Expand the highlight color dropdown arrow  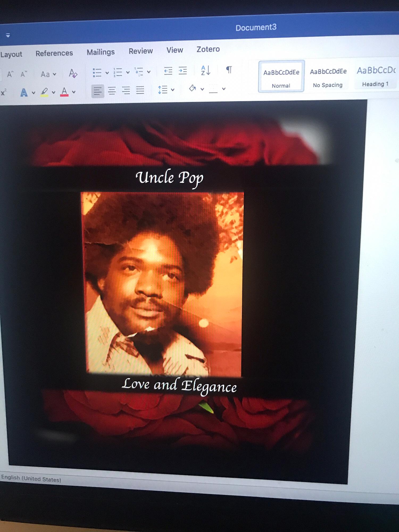pyautogui.click(x=53, y=92)
